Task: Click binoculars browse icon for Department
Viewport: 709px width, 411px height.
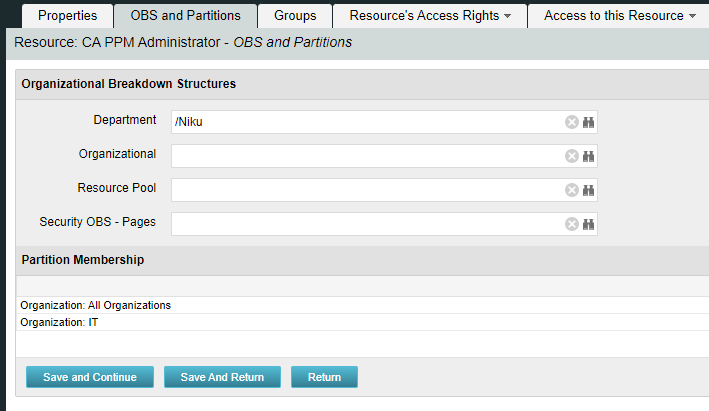Action: pos(589,122)
